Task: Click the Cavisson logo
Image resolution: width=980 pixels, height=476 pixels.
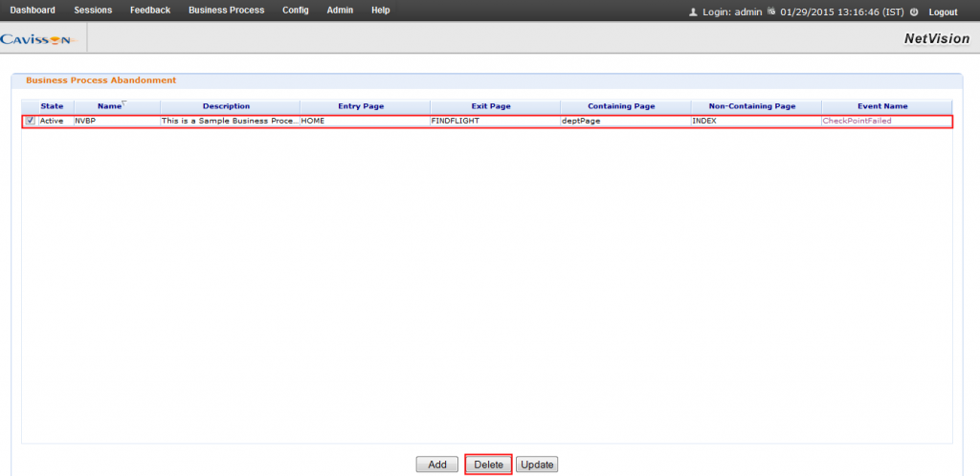Action: 38,39
